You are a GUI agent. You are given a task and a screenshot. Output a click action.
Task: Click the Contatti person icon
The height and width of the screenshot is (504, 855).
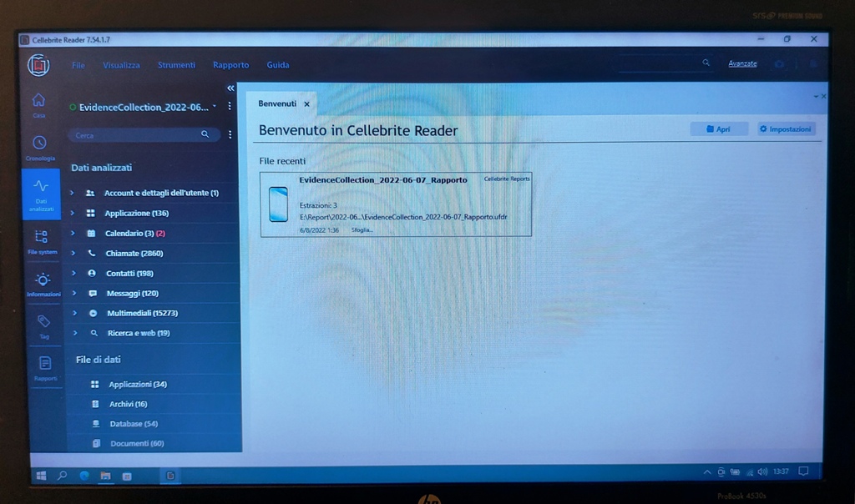[x=92, y=273]
